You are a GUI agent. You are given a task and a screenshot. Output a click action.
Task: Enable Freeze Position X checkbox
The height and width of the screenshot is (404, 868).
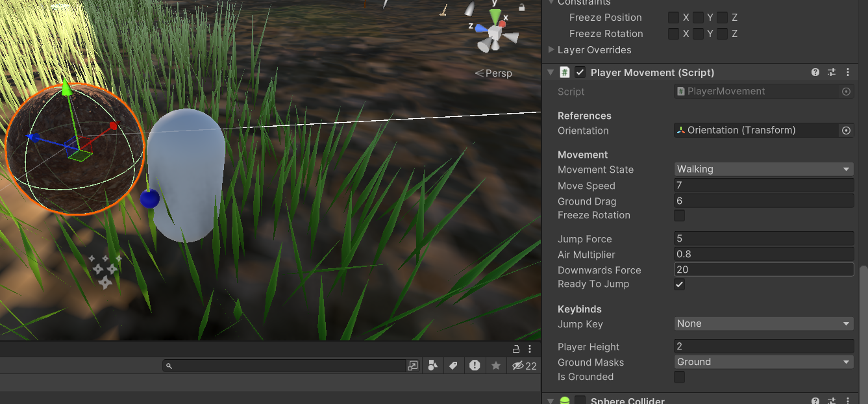(x=674, y=18)
